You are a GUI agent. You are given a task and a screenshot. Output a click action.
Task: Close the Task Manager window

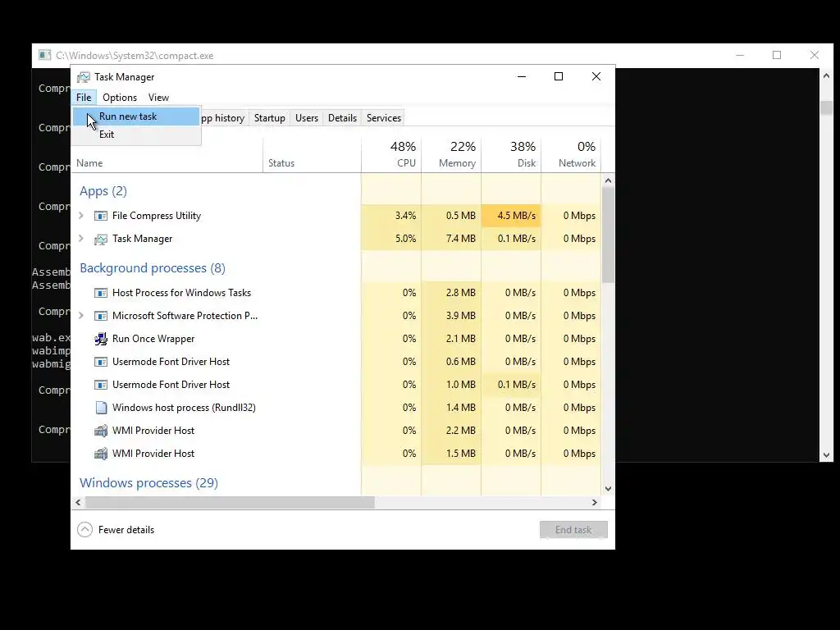(x=596, y=76)
